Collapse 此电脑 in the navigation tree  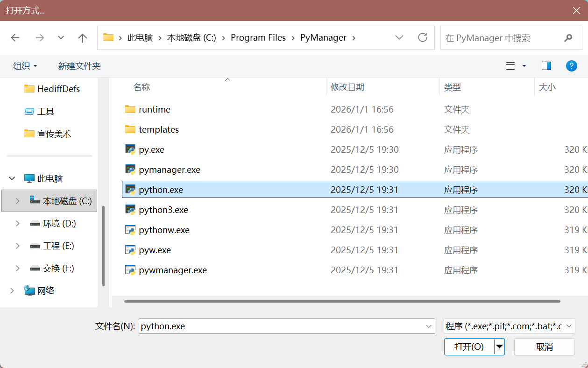(x=11, y=178)
